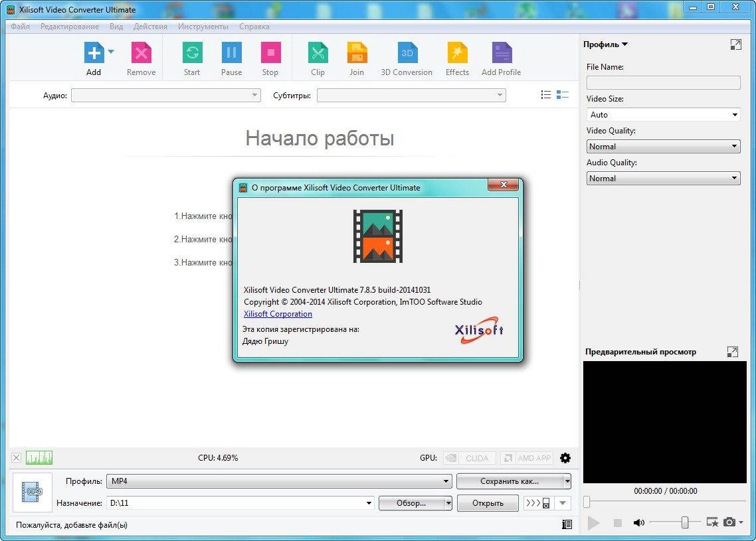This screenshot has height=541, width=756.
Task: Click the Pause toolbar icon
Action: (x=231, y=52)
